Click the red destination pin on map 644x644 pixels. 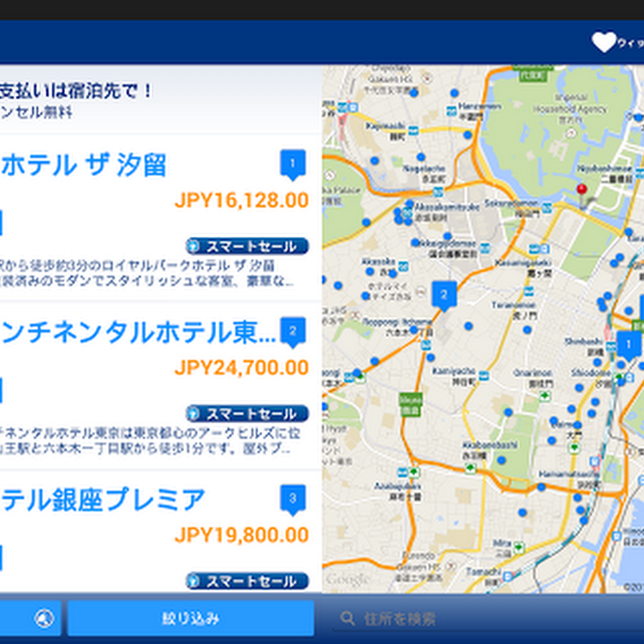point(582,195)
